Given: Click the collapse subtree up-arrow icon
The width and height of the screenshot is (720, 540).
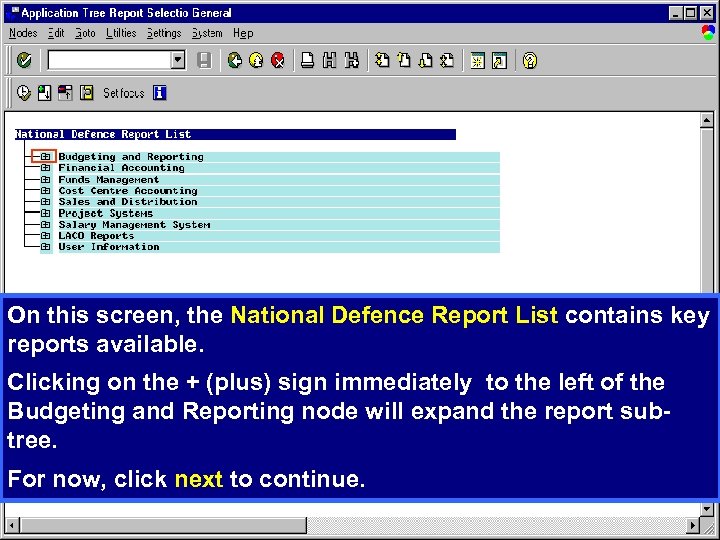Looking at the screenshot, I should (65, 93).
